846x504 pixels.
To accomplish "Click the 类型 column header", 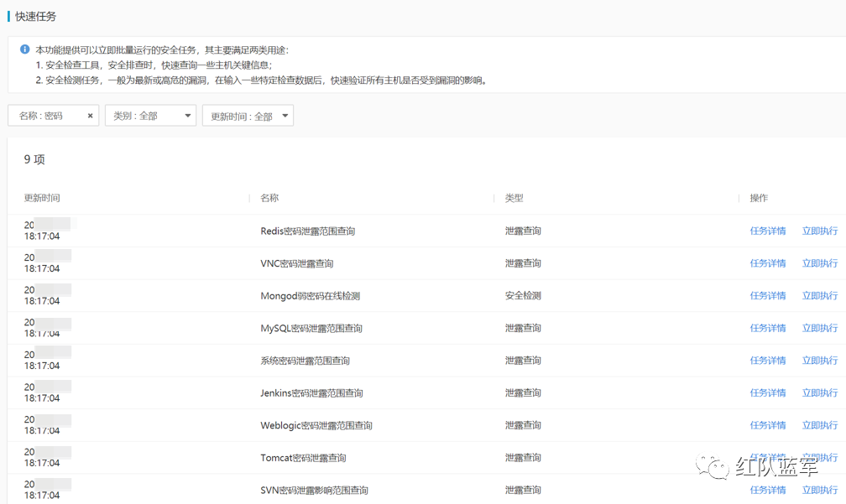I will point(514,198).
